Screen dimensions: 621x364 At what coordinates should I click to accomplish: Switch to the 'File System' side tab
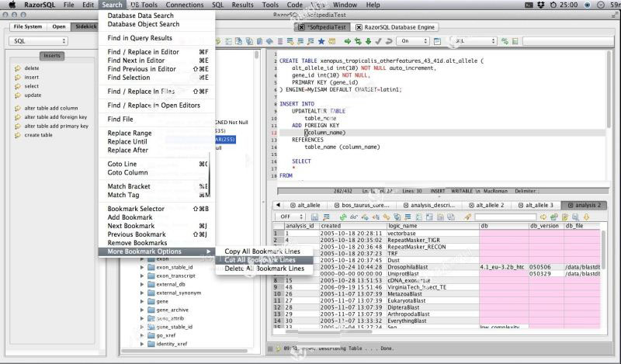28,26
